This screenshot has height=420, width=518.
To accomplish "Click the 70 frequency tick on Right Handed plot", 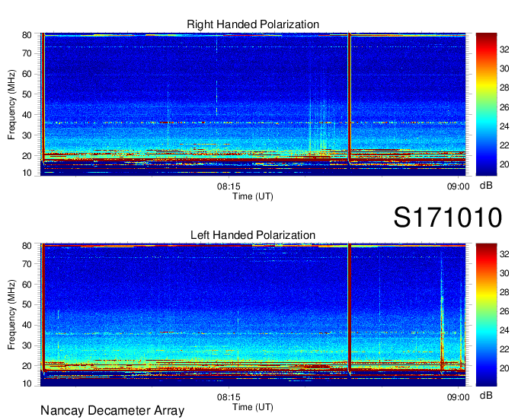I will tap(27, 53).
